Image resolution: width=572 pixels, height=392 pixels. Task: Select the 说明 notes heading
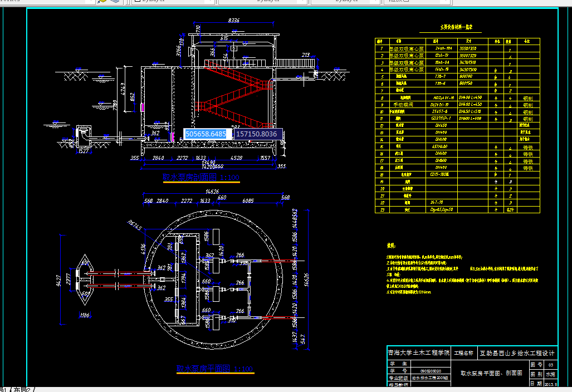[x=391, y=246]
